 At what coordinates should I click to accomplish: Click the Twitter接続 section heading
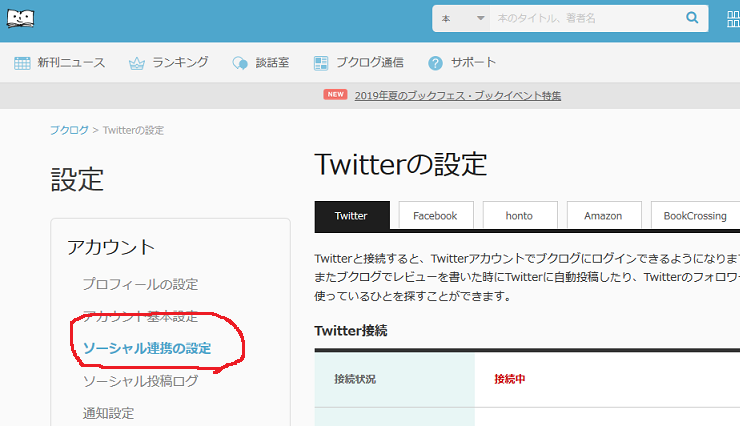(x=351, y=331)
